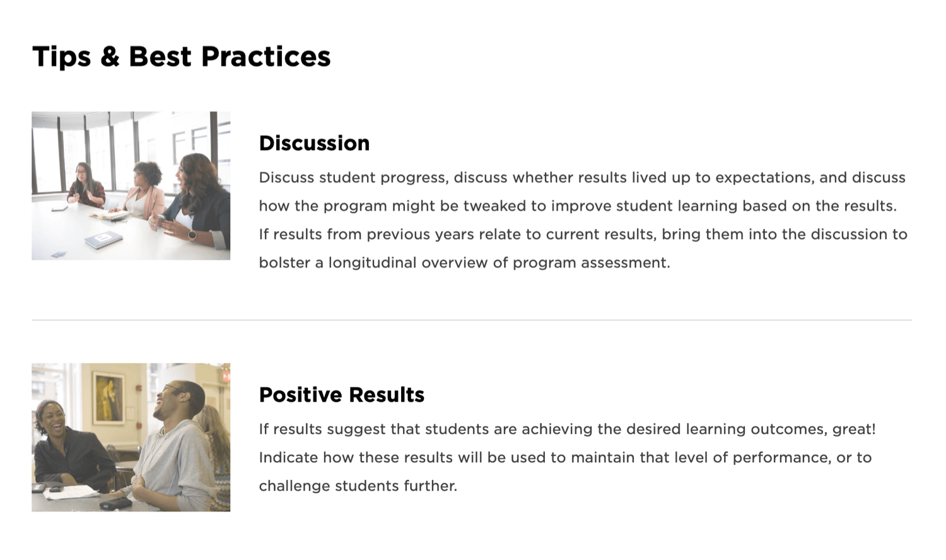The width and height of the screenshot is (946, 560).
Task: Click the text 'challenge students further.'
Action: point(358,486)
